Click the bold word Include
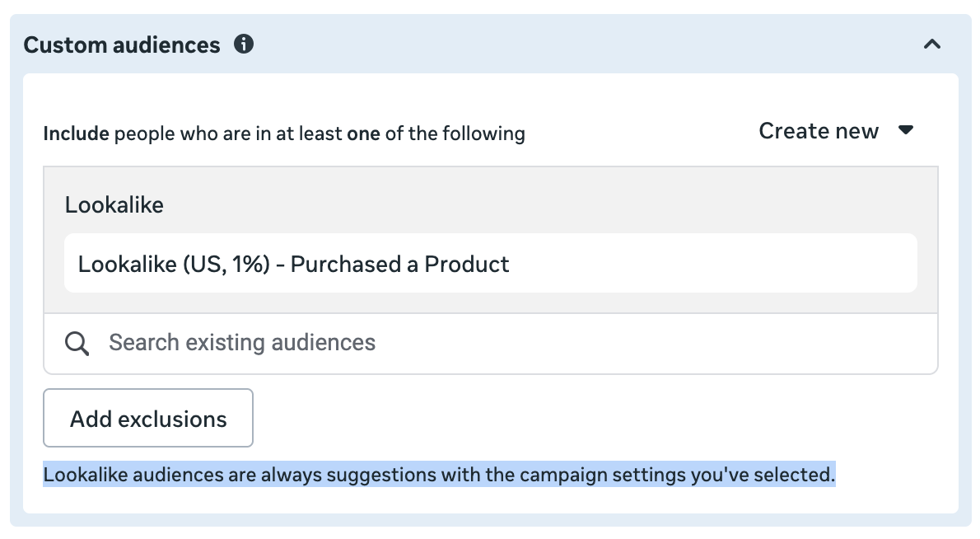This screenshot has height=539, width=980. coord(76,134)
